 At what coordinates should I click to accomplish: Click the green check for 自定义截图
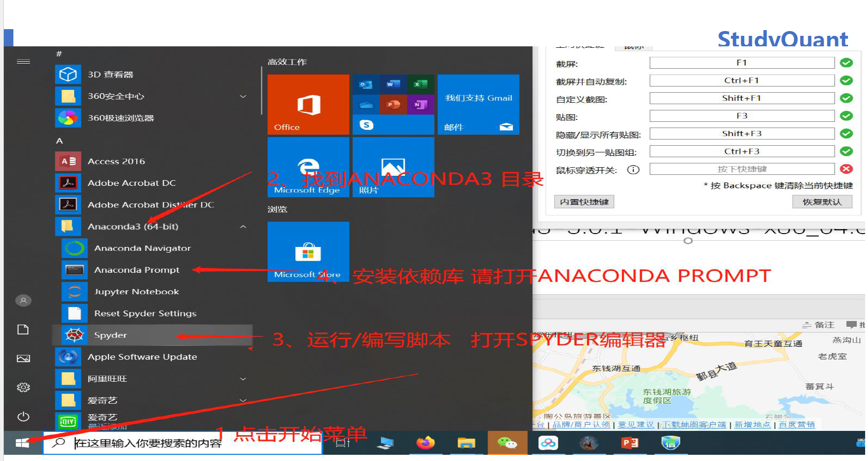[846, 98]
